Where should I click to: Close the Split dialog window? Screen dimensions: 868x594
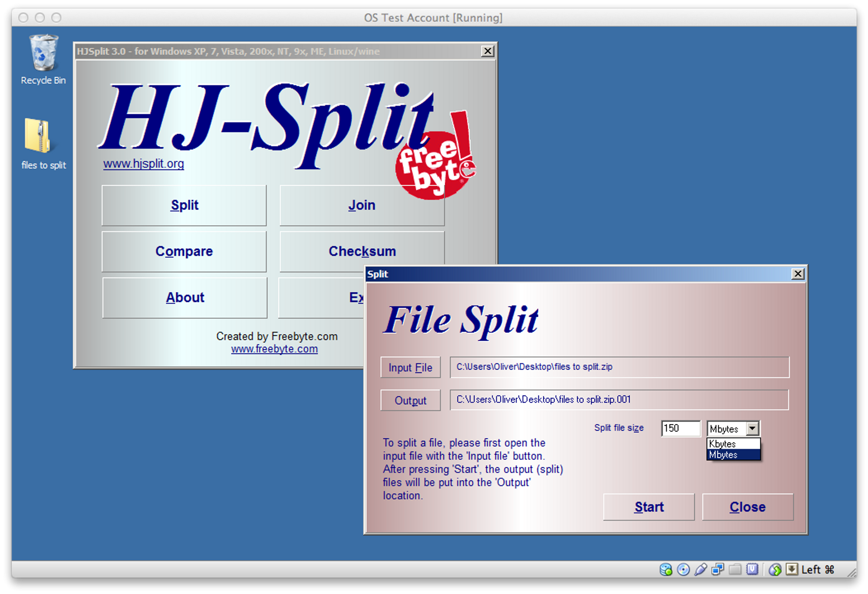tap(798, 274)
